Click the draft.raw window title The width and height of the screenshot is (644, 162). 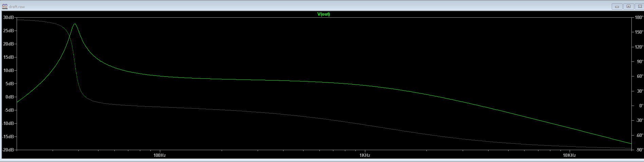point(17,7)
